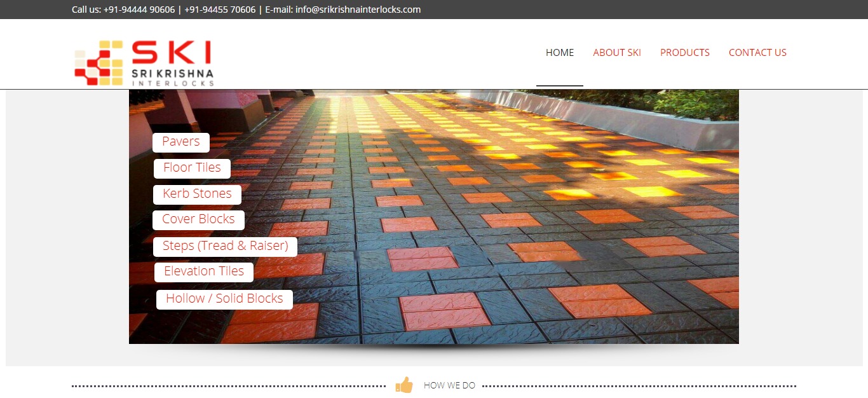Image resolution: width=868 pixels, height=398 pixels.
Task: Go to the About SKI page
Action: tap(617, 53)
